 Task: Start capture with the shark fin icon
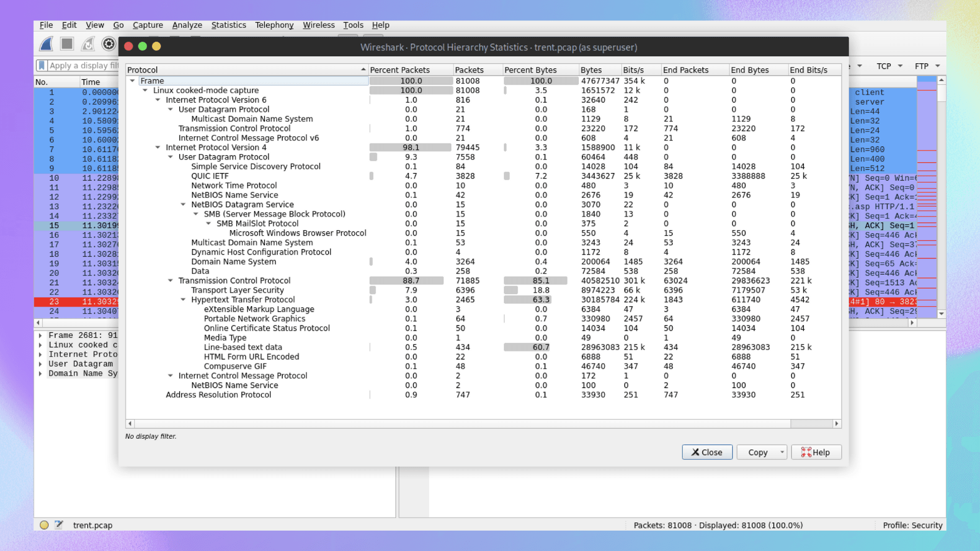46,44
